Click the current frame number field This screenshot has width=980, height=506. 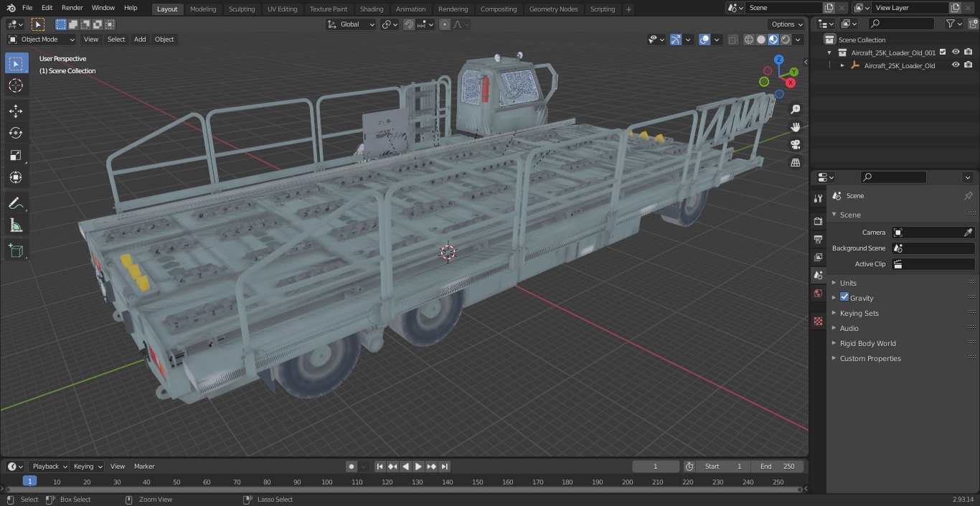655,467
